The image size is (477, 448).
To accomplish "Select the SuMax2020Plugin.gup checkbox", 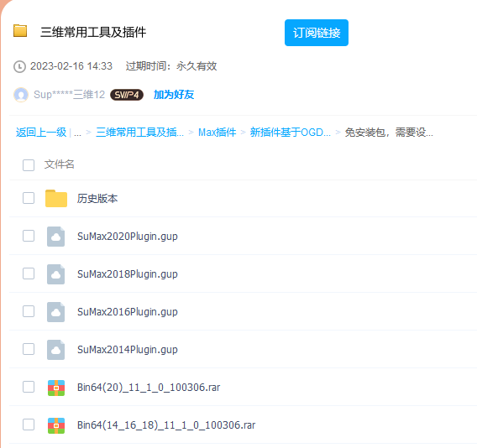I will (29, 236).
